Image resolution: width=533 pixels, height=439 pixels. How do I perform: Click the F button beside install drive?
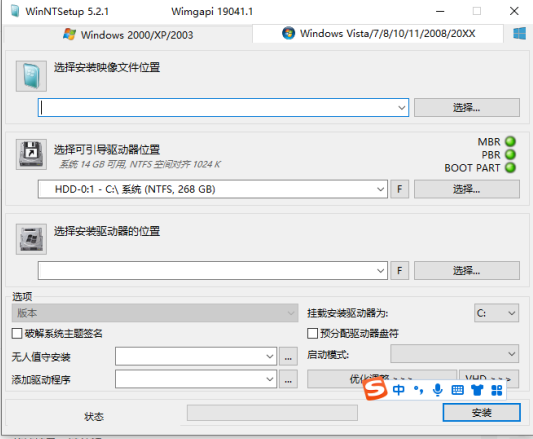coord(399,271)
